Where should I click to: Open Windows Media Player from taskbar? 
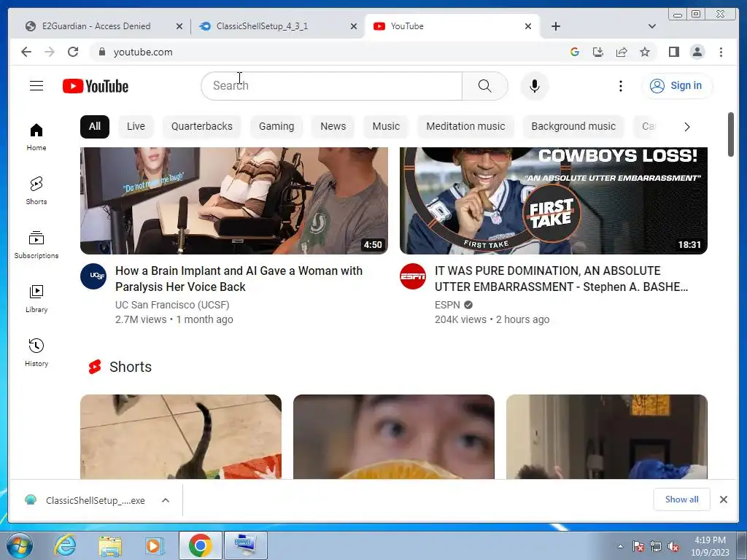click(154, 545)
